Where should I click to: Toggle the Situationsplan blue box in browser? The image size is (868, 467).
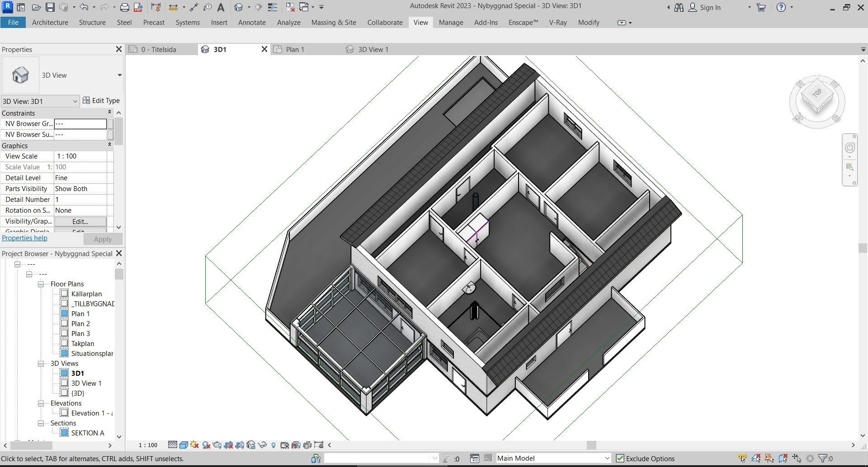tap(64, 353)
